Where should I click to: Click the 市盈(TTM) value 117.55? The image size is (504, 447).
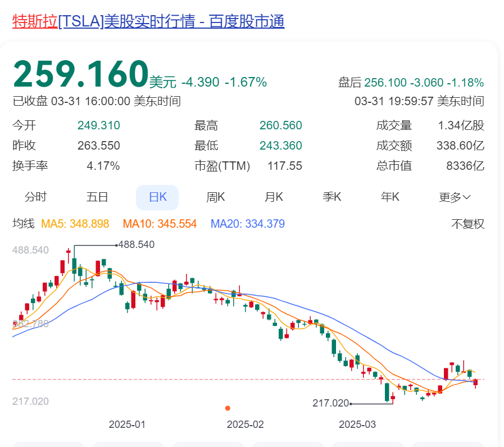(285, 166)
